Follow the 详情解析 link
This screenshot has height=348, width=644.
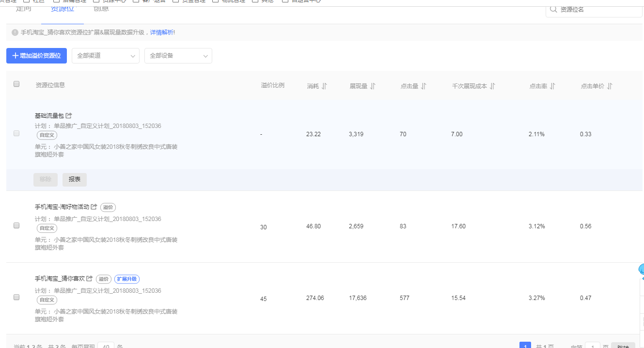pos(161,32)
